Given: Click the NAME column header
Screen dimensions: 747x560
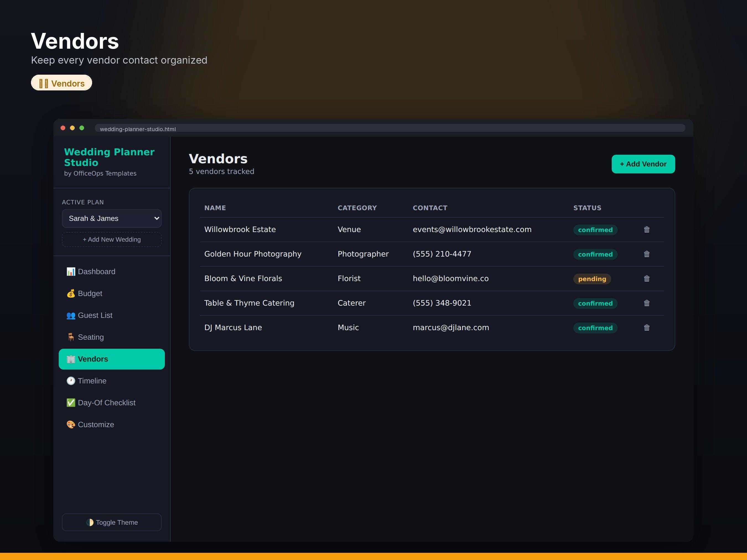Looking at the screenshot, I should click(x=215, y=208).
